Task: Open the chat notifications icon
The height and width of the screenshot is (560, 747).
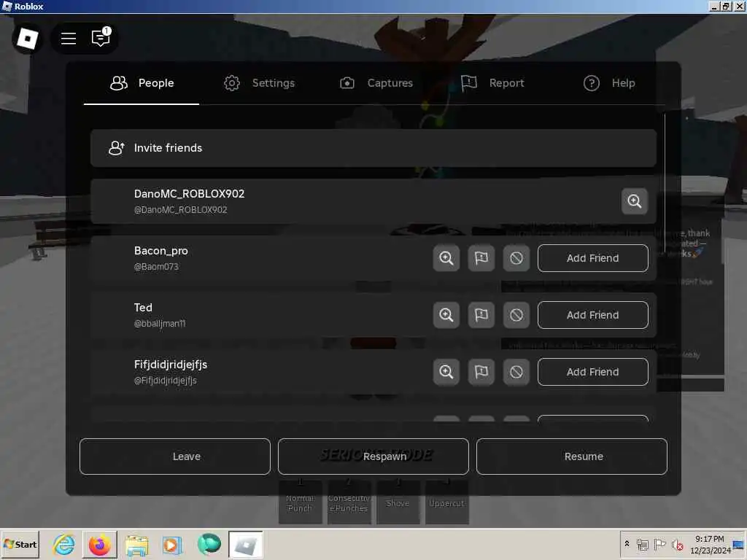Action: [x=101, y=38]
